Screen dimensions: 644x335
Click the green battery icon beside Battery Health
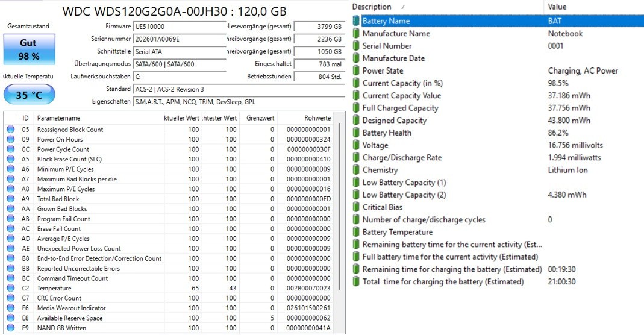356,133
